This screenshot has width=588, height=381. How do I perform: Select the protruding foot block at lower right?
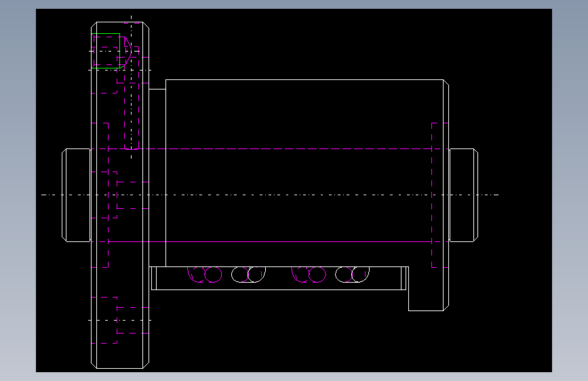[x=429, y=289]
